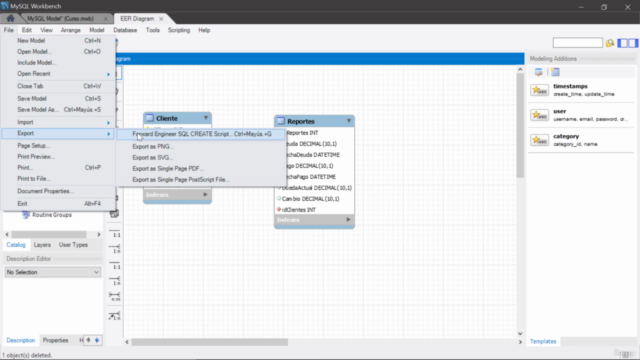
Task: Select the solid 1:1 identifying relationship tool
Action: (115, 264)
